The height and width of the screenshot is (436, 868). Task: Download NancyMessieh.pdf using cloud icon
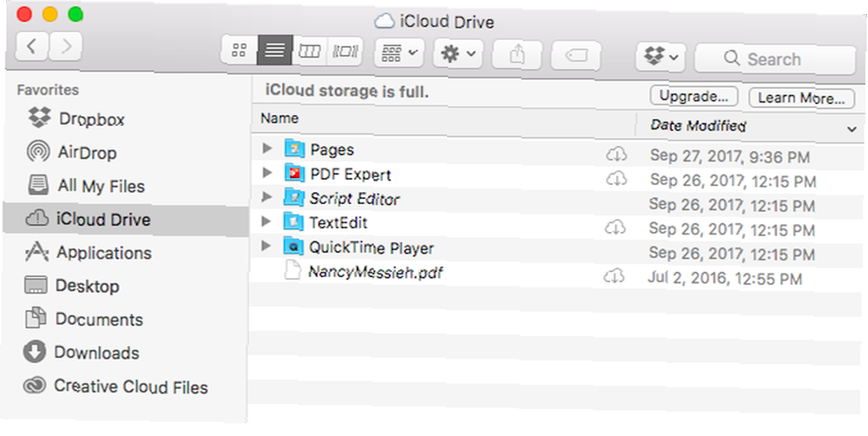click(614, 276)
